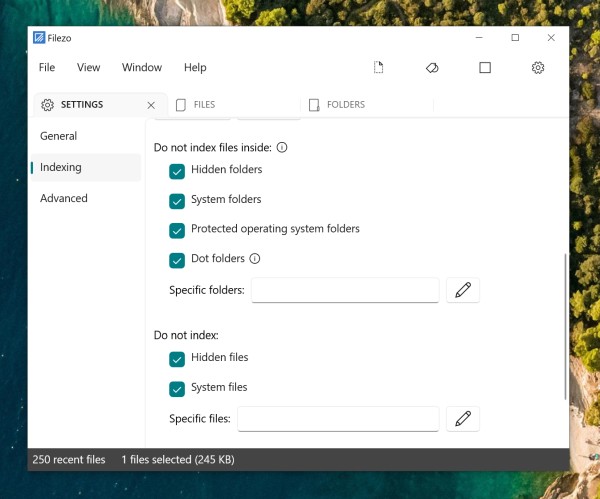Open settings via toolbar gear icon

tap(538, 68)
